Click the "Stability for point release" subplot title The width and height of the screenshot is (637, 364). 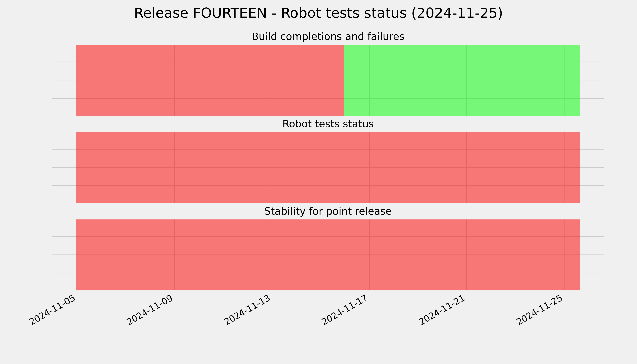[x=328, y=212]
